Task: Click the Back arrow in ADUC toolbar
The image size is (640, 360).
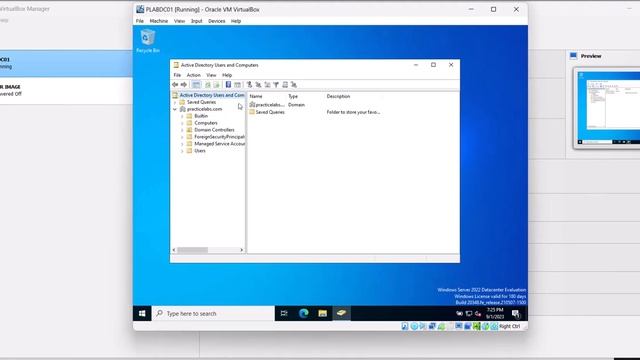Action: click(x=175, y=84)
